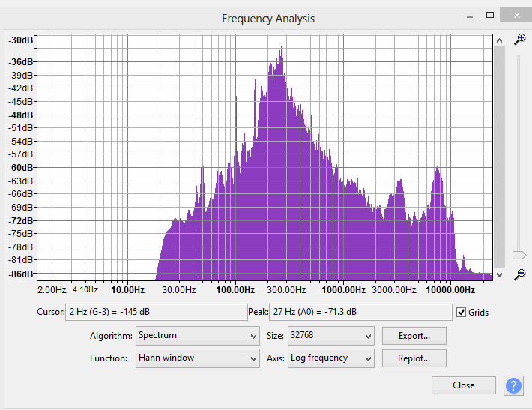Viewport: 532px width, 410px height.
Task: Click the Frequency Analysis title text
Action: pos(268,19)
